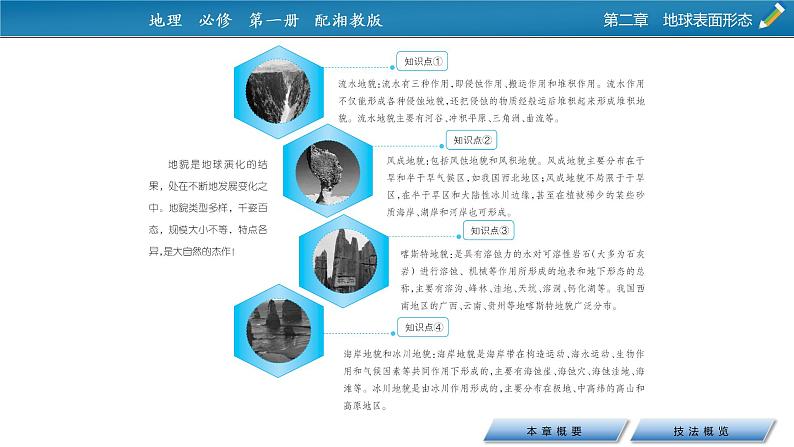Click the mushroom rock hexagon image

point(328,171)
